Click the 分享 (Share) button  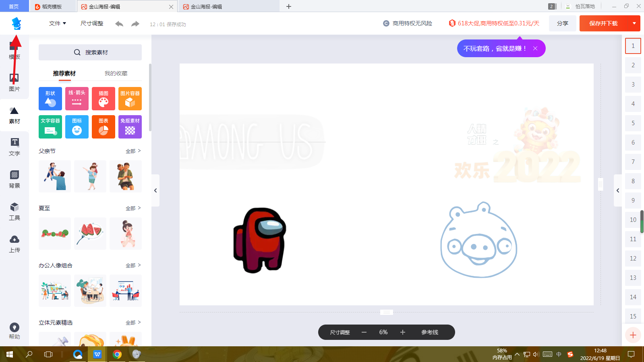[563, 23]
